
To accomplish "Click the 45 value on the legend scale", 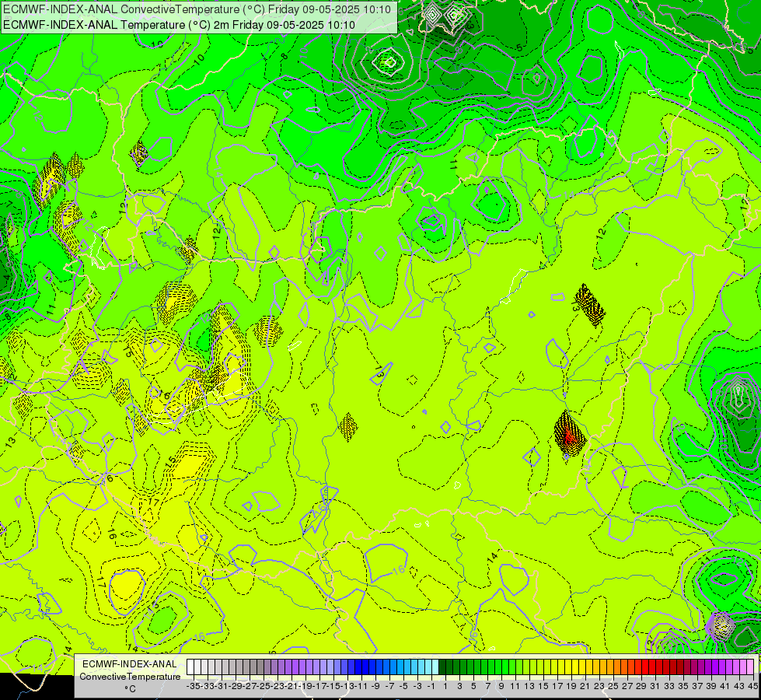I will [x=752, y=686].
